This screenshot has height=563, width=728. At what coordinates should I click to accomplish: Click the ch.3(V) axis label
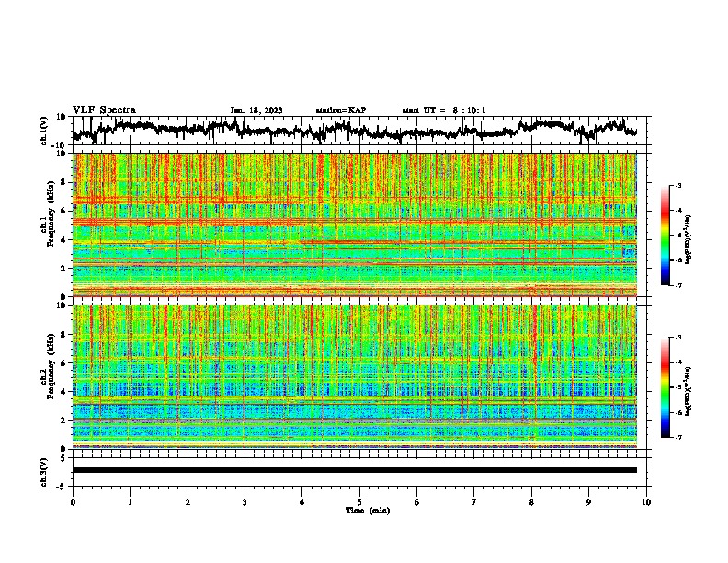pos(44,472)
